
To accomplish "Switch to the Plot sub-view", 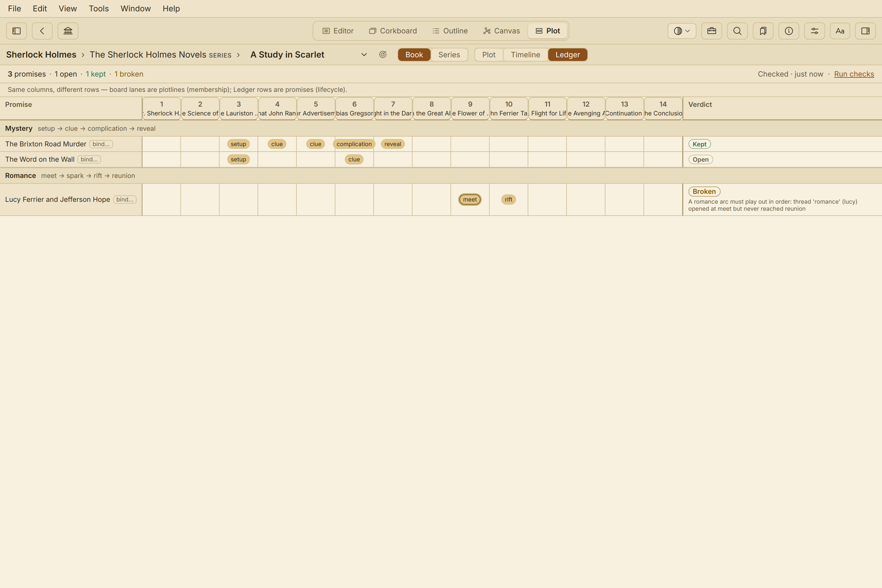I will click(489, 55).
